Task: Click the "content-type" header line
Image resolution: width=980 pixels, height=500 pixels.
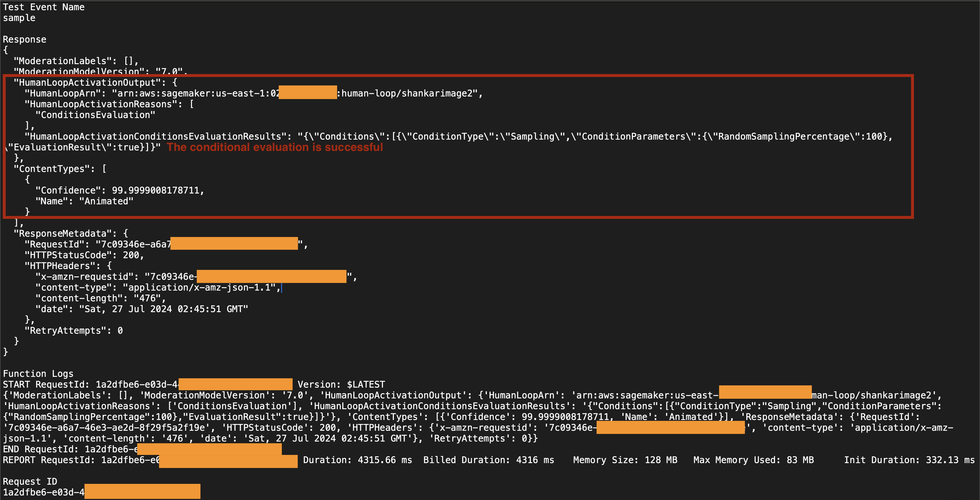Action: coord(157,287)
